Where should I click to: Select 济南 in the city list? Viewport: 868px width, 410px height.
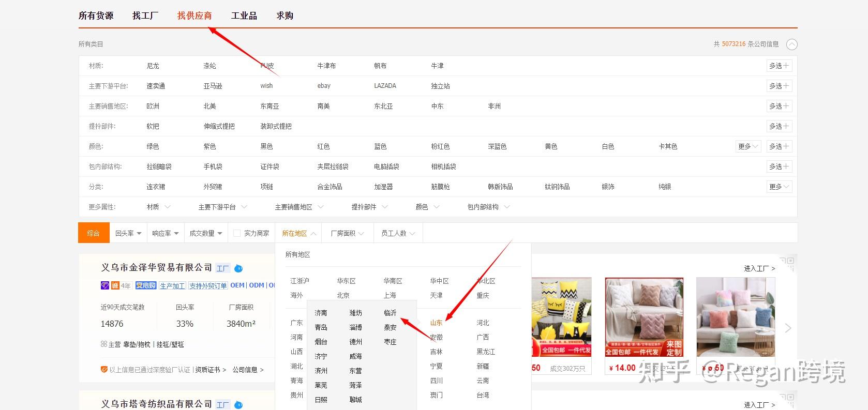tap(321, 313)
